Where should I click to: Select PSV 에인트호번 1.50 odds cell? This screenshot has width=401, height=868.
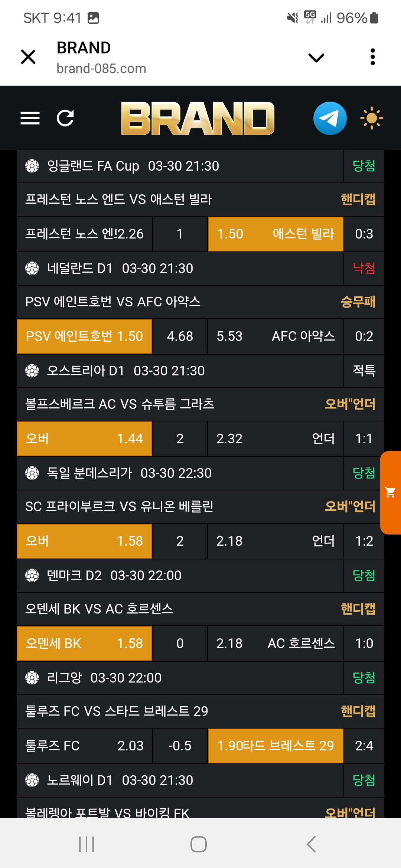(85, 336)
